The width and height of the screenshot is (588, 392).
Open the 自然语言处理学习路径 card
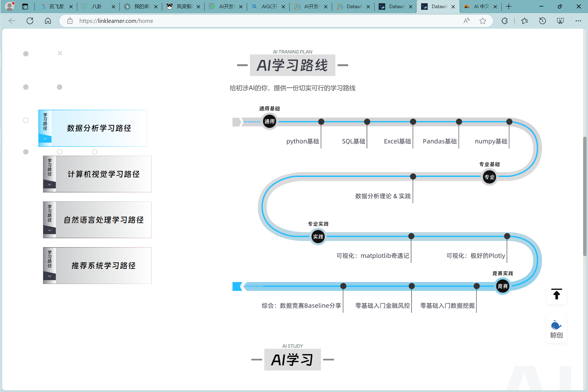point(103,220)
